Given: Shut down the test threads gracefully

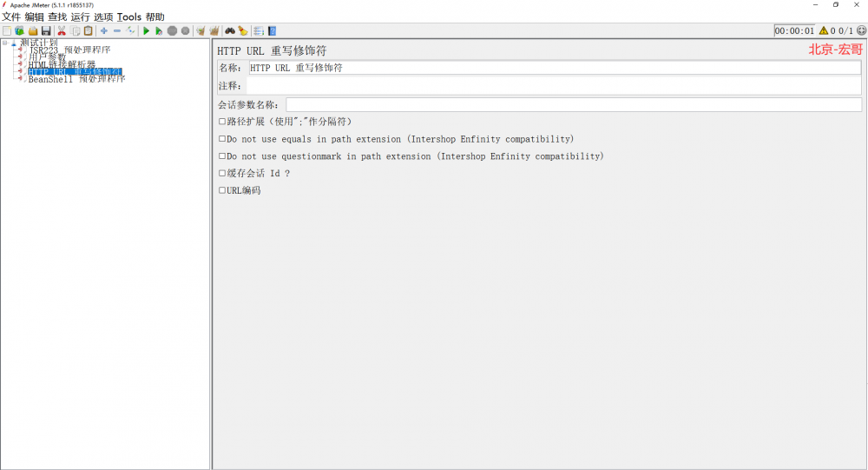Looking at the screenshot, I should 186,31.
